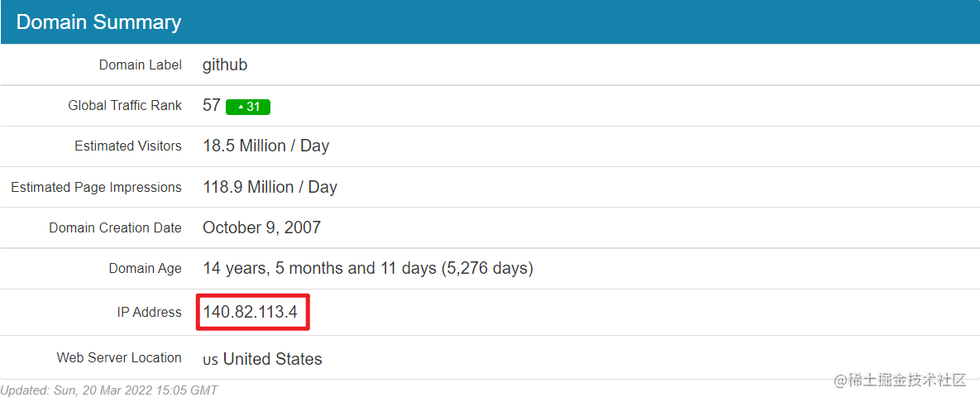
Task: Click the Domain Age label
Action: click(145, 268)
